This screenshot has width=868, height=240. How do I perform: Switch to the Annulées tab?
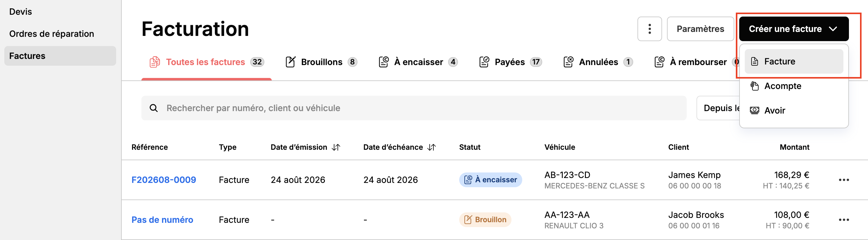point(598,62)
